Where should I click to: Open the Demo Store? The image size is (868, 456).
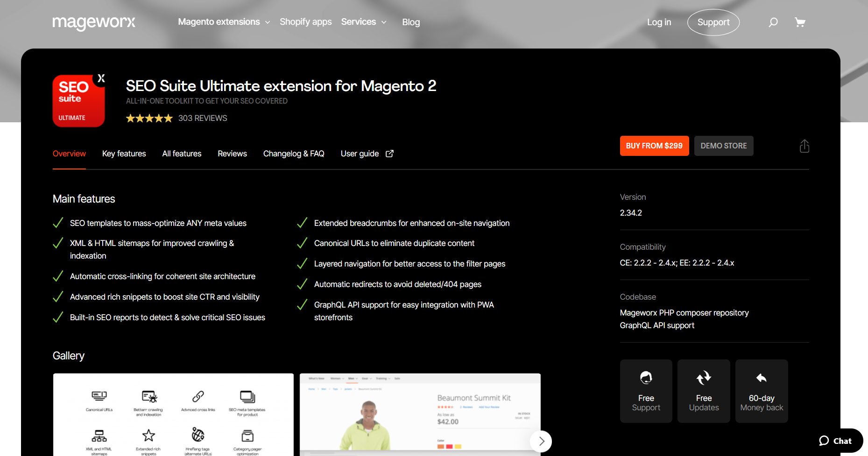coord(724,146)
